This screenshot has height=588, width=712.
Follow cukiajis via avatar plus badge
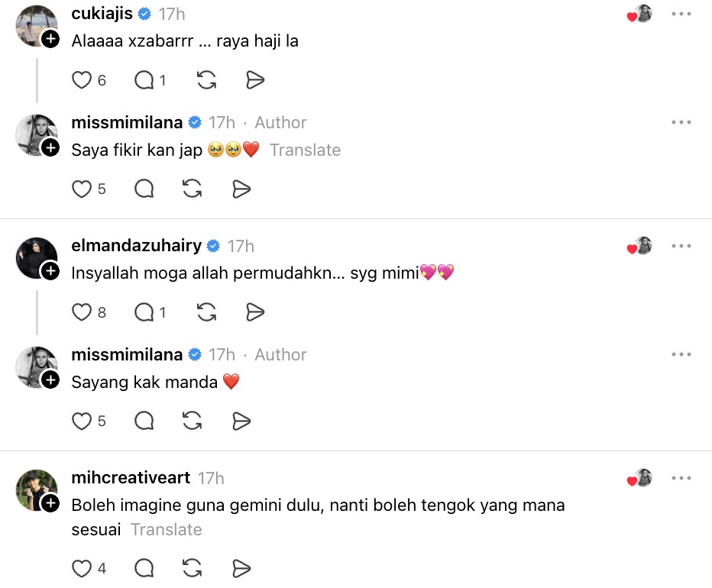pos(50,39)
